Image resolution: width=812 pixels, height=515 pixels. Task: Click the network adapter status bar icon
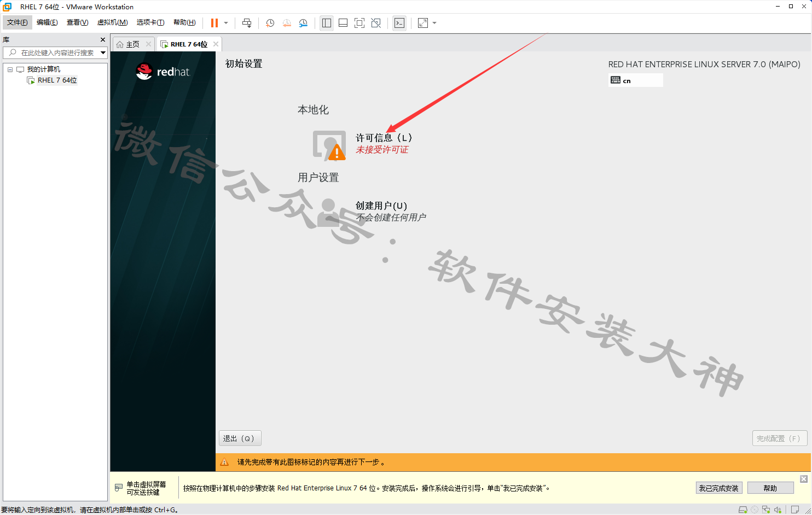(766, 510)
